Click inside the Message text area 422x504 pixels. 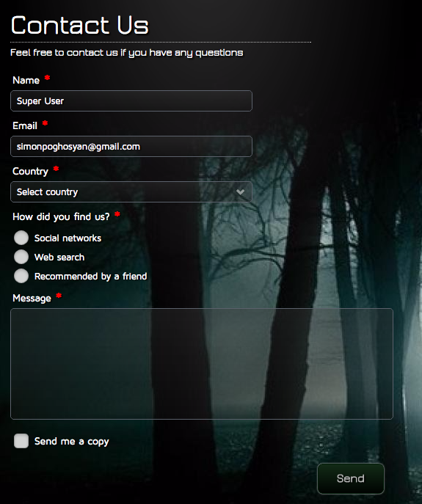(x=202, y=364)
